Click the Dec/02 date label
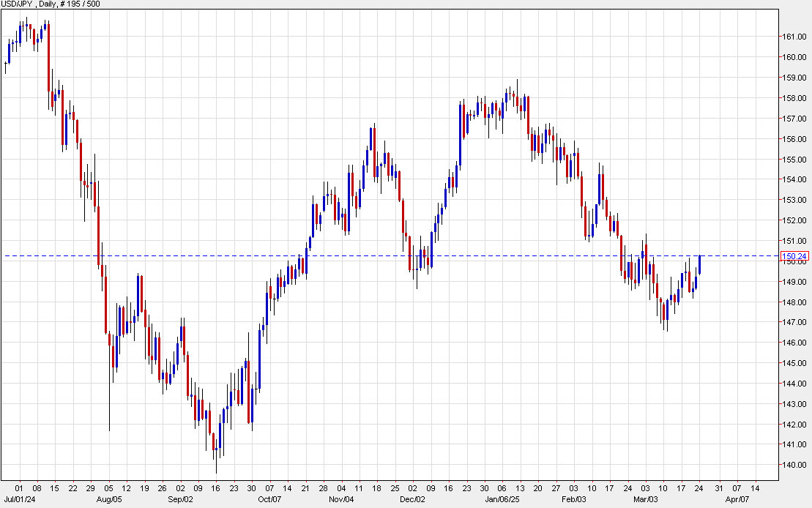This screenshot has width=812, height=508. 412,501
